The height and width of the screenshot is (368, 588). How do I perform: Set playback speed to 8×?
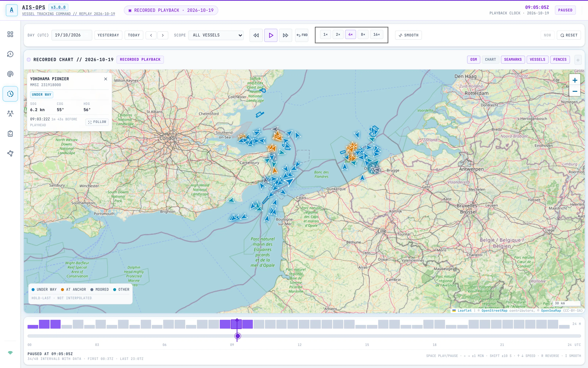[x=363, y=35]
